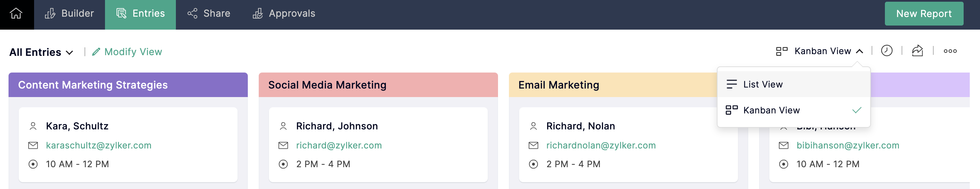Click the Kanban layout icon in toolbar
This screenshot has width=980, height=189.
click(781, 51)
